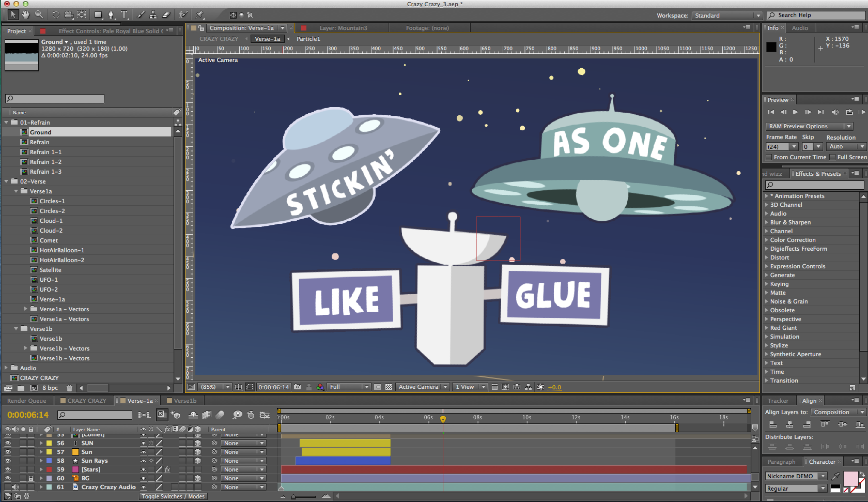Select the Horizontal Type tool
The image size is (868, 502).
[x=125, y=15]
